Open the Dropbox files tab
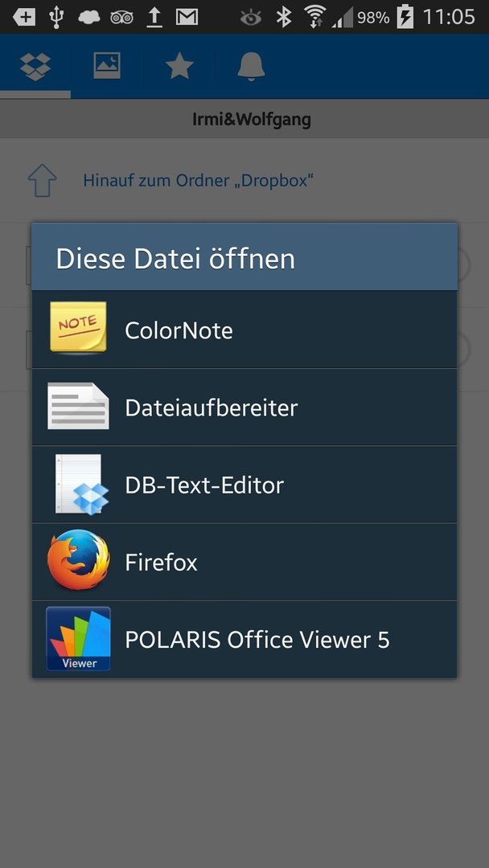The height and width of the screenshot is (868, 489). pos(35,67)
